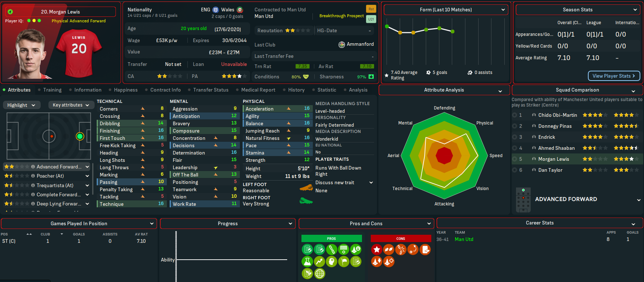Click the green striker position dot on pitch

coord(80,137)
